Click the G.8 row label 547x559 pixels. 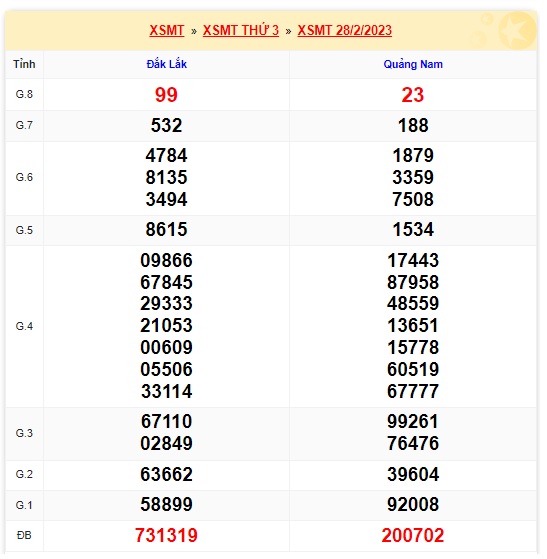tap(24, 94)
